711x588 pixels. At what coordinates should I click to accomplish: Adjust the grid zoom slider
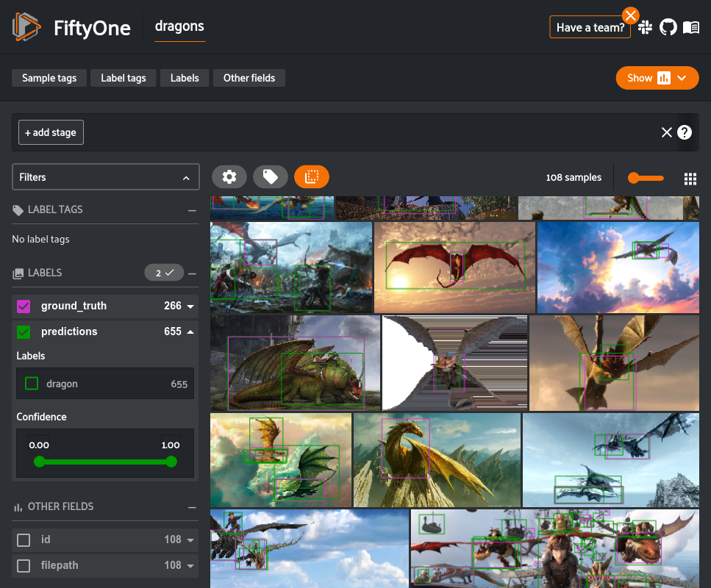click(646, 178)
